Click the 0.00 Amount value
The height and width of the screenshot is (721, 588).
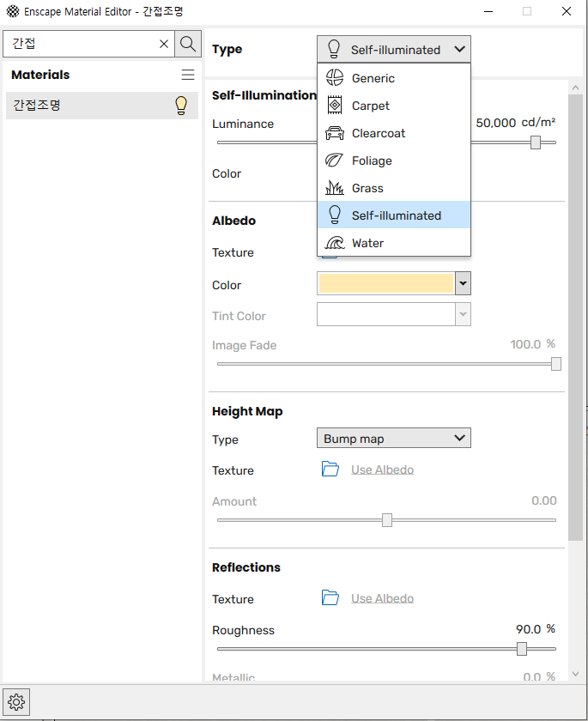click(x=544, y=500)
